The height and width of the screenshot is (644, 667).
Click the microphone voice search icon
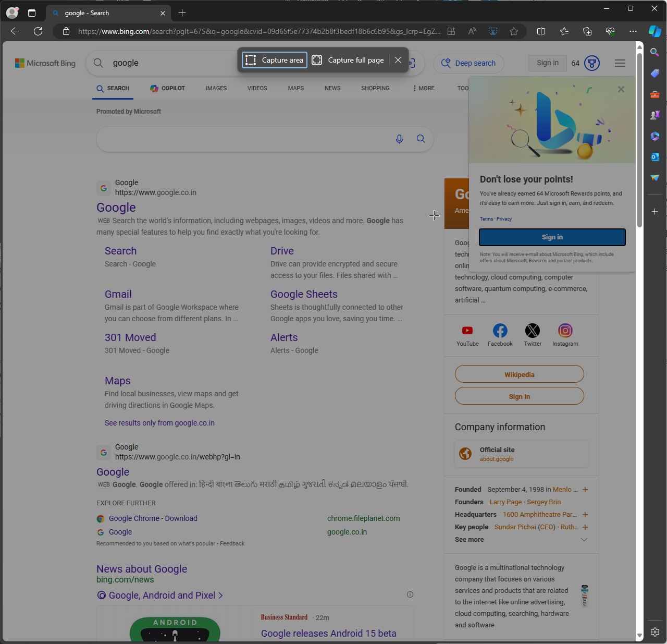point(399,139)
